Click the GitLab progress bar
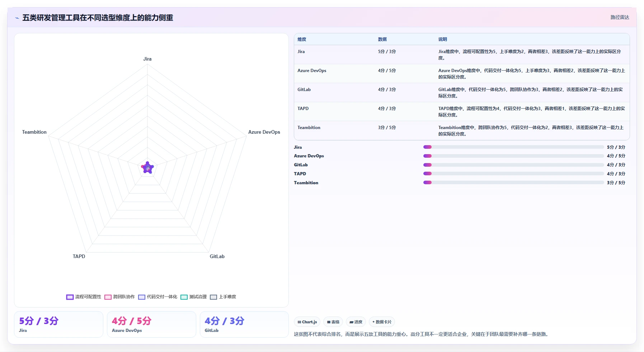The image size is (644, 352). [513, 165]
